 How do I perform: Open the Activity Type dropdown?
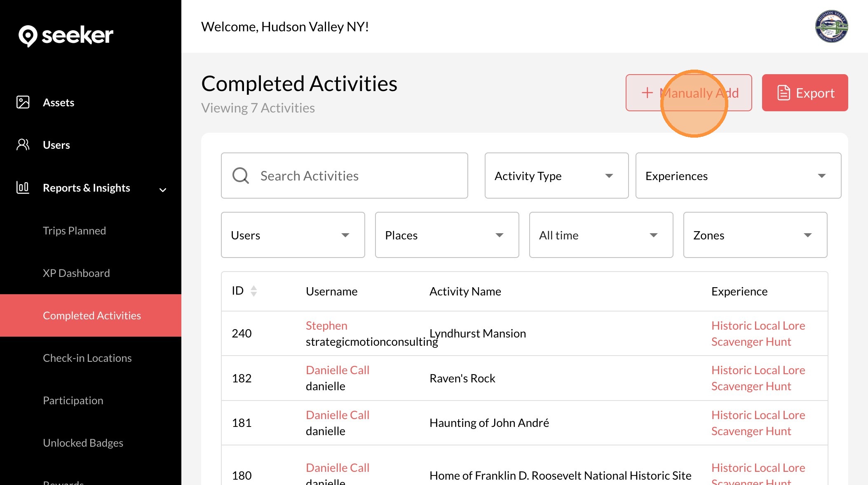pyautogui.click(x=556, y=176)
